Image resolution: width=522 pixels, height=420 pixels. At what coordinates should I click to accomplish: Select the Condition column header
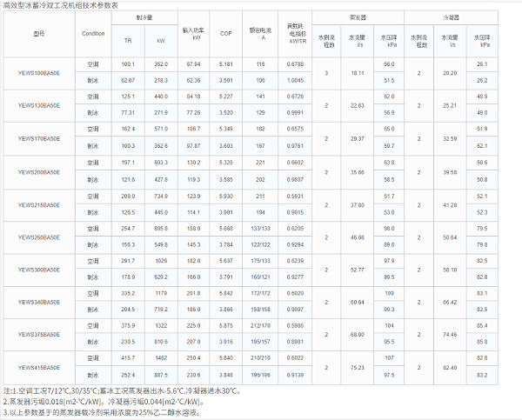[x=93, y=34]
